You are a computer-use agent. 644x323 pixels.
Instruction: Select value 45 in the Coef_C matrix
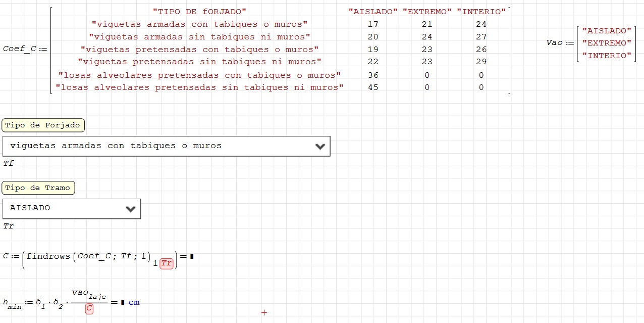click(373, 87)
